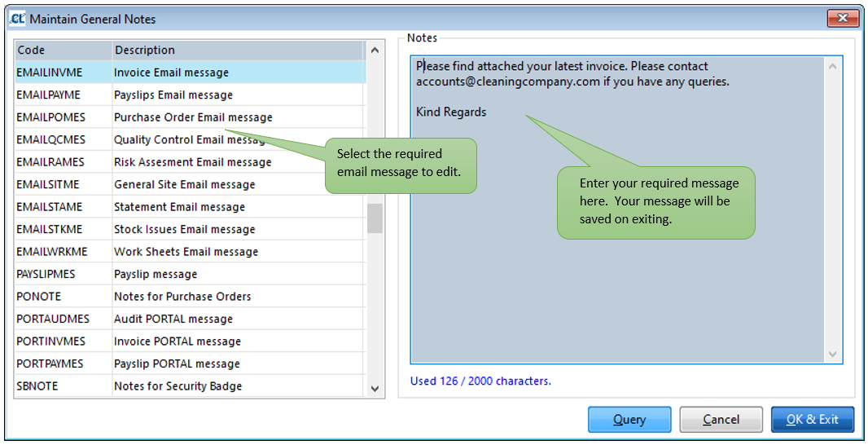The image size is (868, 445).
Task: Click the Notes scroll up arrow
Action: (x=833, y=66)
